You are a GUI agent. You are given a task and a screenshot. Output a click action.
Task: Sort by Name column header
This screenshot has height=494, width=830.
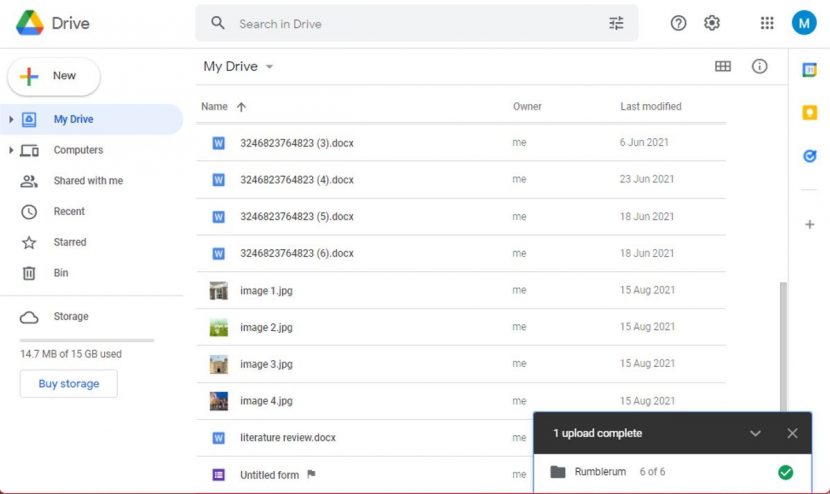pyautogui.click(x=214, y=106)
